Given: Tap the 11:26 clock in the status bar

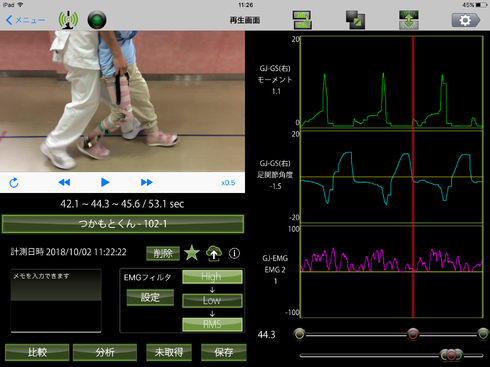Looking at the screenshot, I should click(245, 5).
